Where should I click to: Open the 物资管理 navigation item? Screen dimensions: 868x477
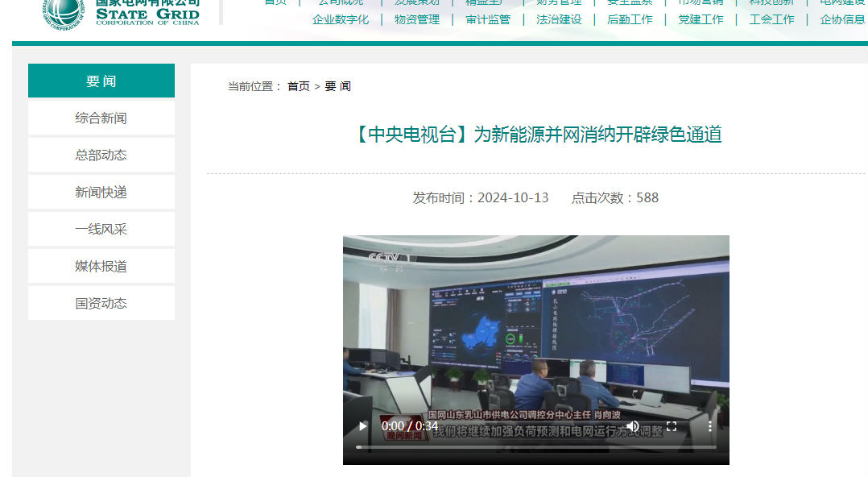(417, 20)
